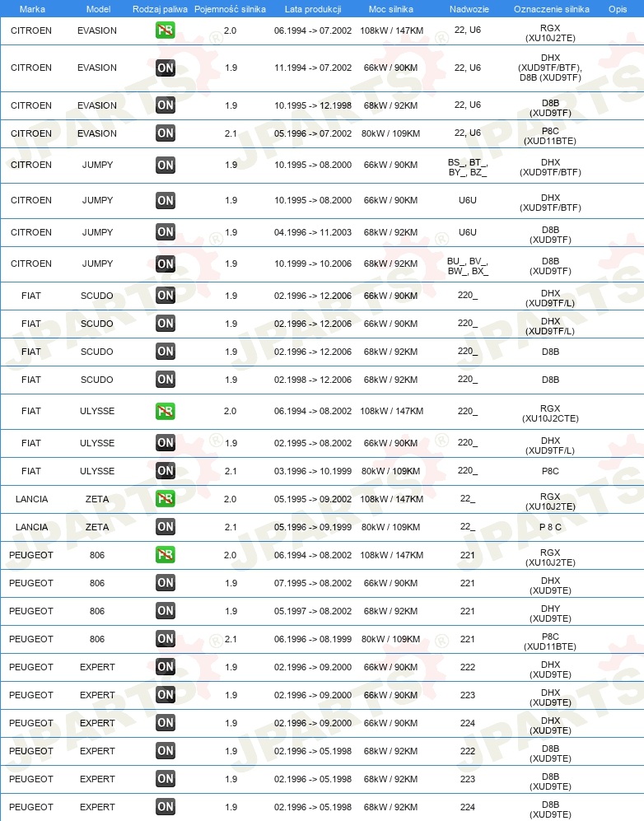Click the Model column header
644x821 pixels.
click(x=99, y=9)
